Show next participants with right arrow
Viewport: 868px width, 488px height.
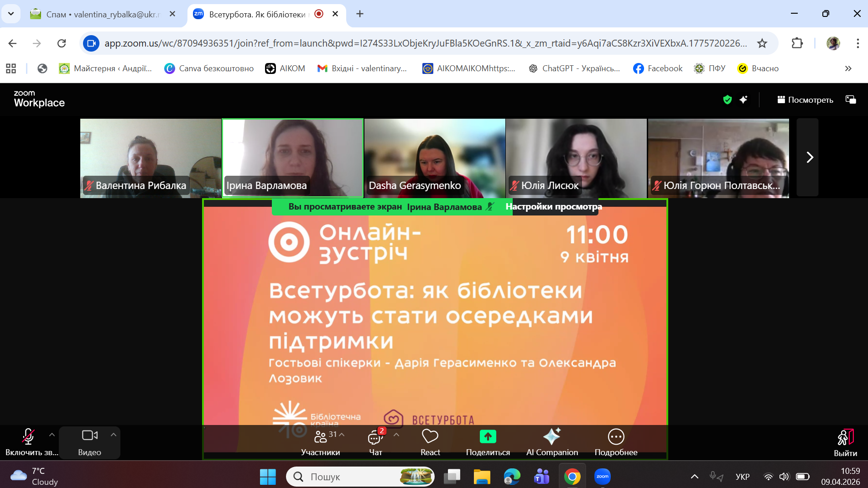point(809,157)
